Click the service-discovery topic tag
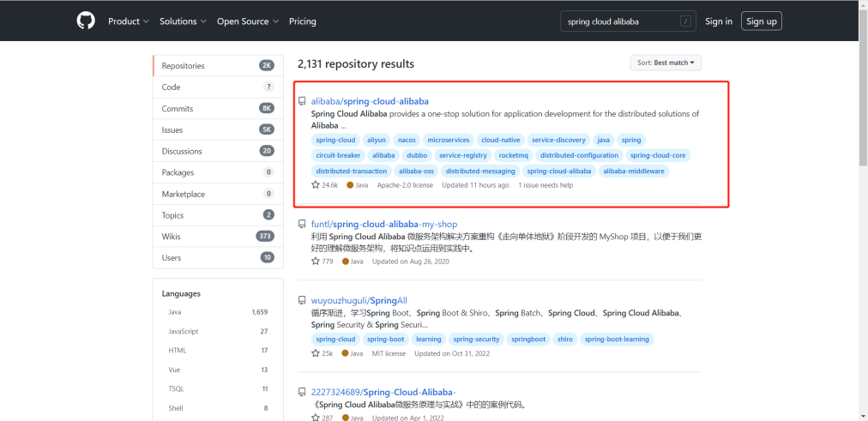The image size is (868, 421). click(x=558, y=140)
